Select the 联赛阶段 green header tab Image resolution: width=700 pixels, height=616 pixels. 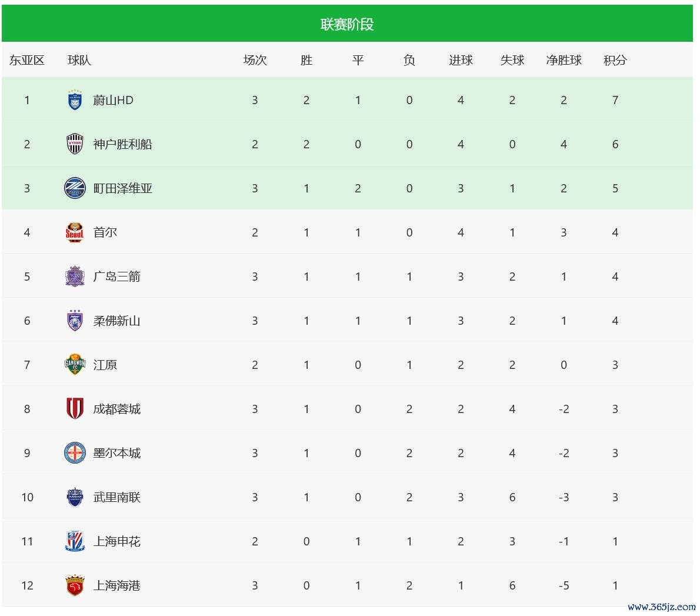(347, 24)
